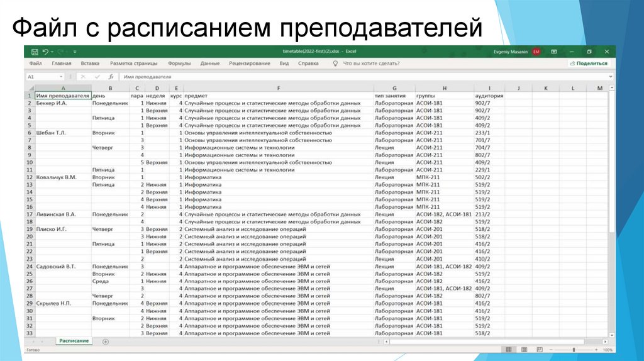Switch to the Главная ribbon tab
The height and width of the screenshot is (361, 644).
click(x=62, y=64)
